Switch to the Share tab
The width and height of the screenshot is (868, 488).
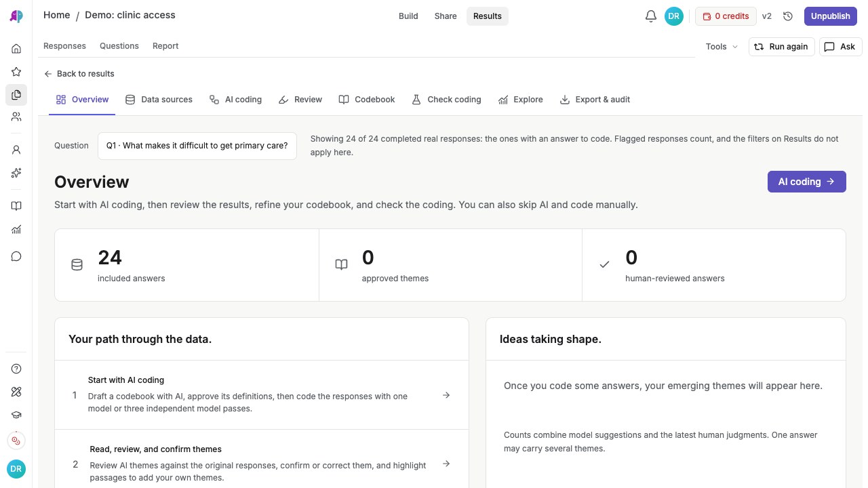(446, 16)
